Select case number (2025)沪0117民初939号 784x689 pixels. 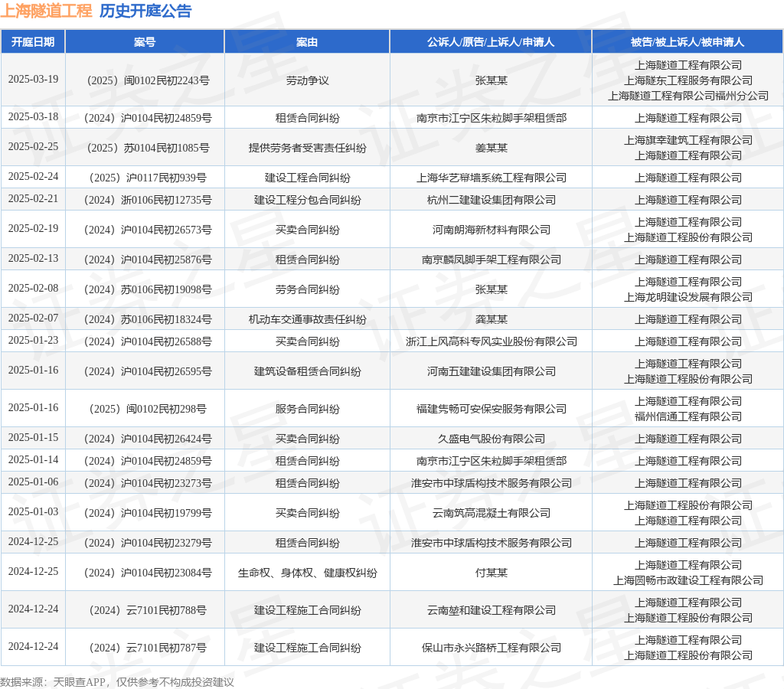tap(148, 178)
